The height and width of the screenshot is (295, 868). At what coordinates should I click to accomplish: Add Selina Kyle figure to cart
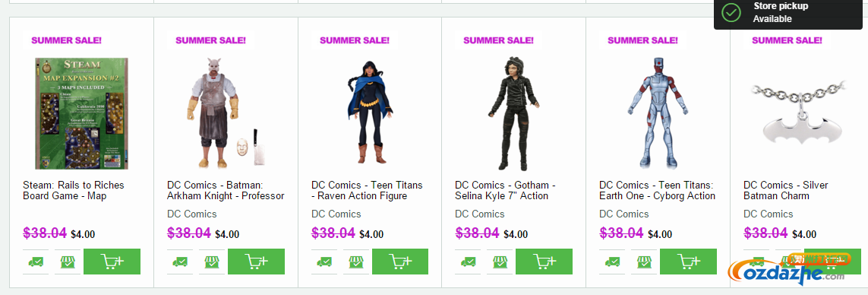pyautogui.click(x=544, y=262)
